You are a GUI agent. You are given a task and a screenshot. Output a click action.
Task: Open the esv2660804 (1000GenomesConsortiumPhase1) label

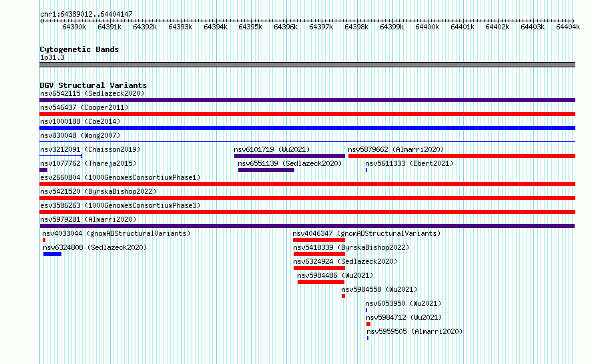tap(120, 177)
